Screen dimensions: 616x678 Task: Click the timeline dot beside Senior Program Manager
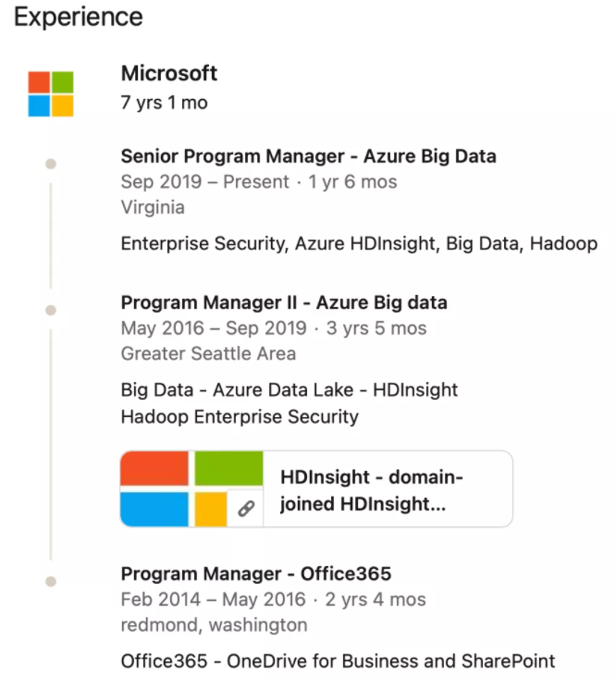51,164
